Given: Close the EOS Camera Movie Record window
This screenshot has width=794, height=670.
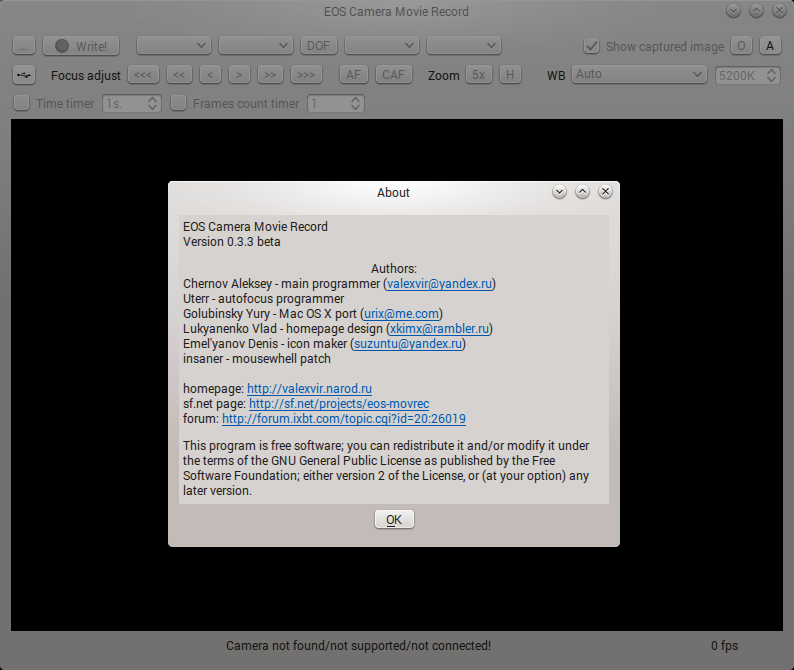Looking at the screenshot, I should [x=779, y=11].
